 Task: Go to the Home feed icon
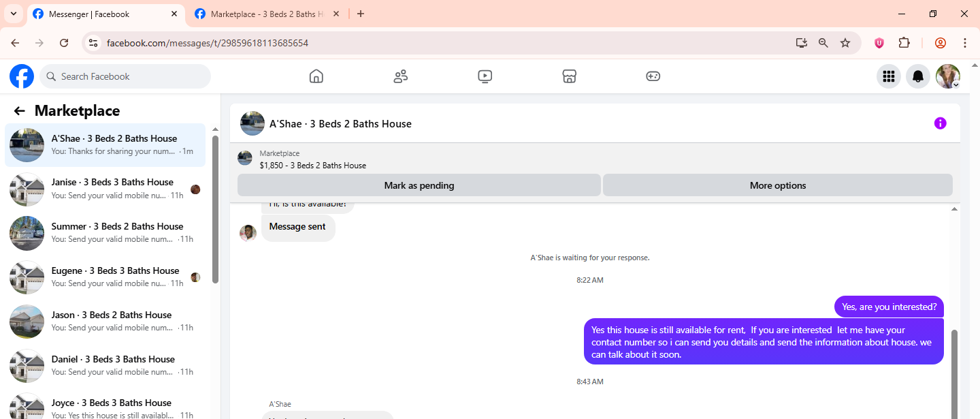click(x=316, y=76)
